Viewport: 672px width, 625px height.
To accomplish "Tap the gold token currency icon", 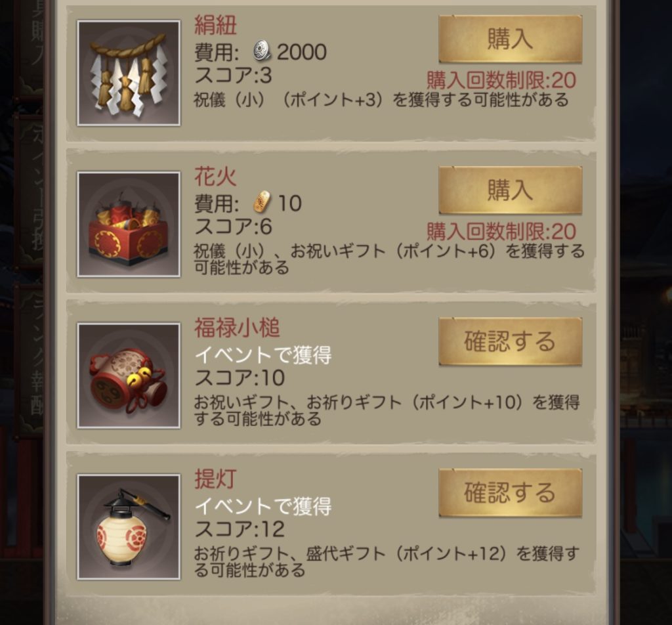I will (x=262, y=202).
